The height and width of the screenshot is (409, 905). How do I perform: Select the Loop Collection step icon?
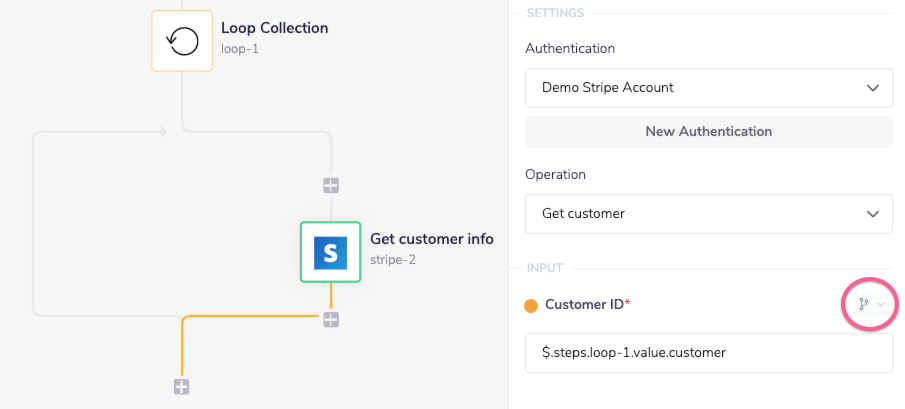tap(182, 41)
